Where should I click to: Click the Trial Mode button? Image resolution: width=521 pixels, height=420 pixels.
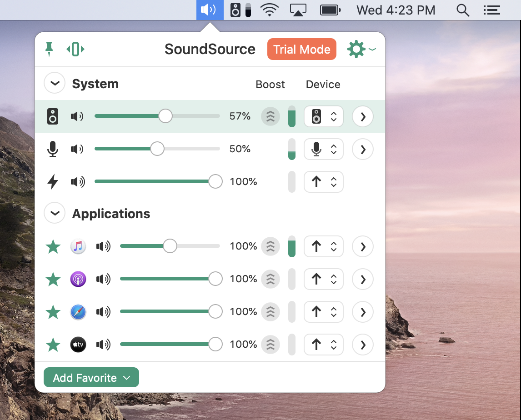point(302,49)
